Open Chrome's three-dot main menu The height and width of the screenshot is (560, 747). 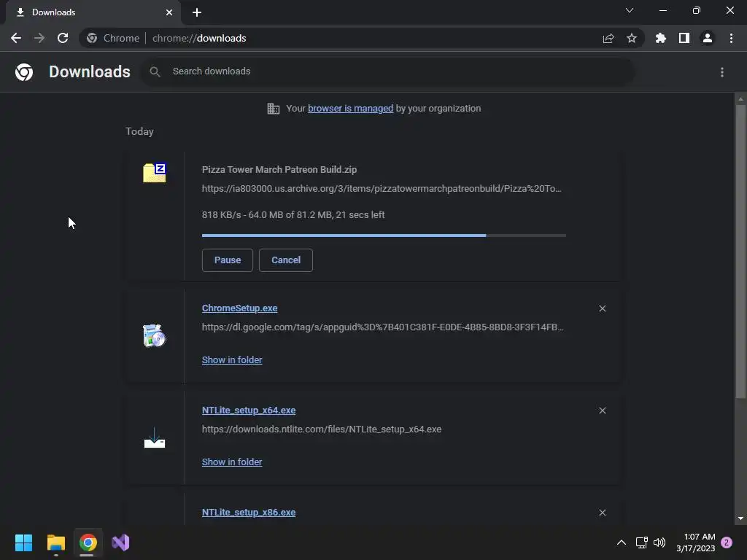pyautogui.click(x=731, y=38)
